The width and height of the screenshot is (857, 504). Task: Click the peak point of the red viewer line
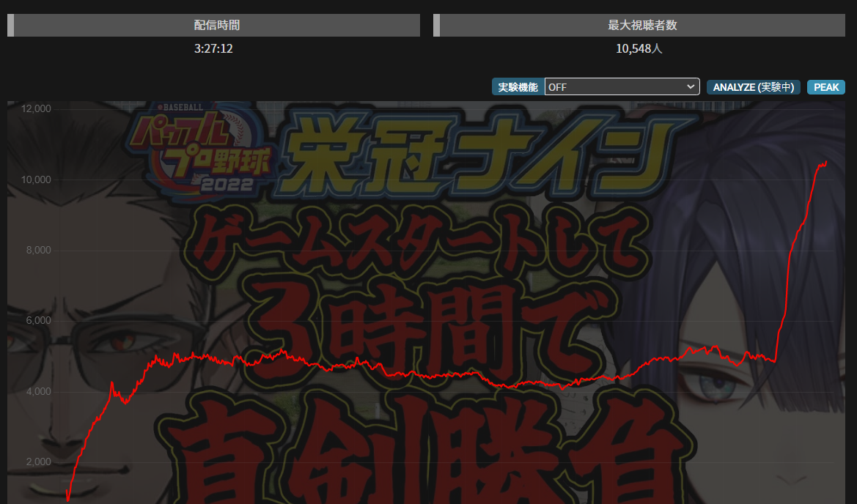click(826, 162)
